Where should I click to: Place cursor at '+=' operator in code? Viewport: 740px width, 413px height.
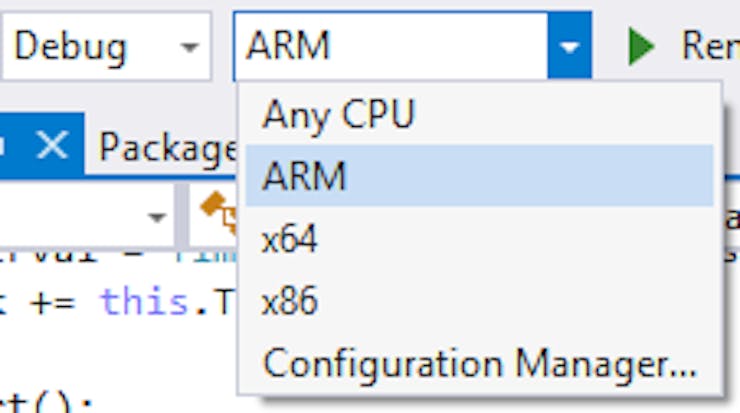(x=52, y=303)
